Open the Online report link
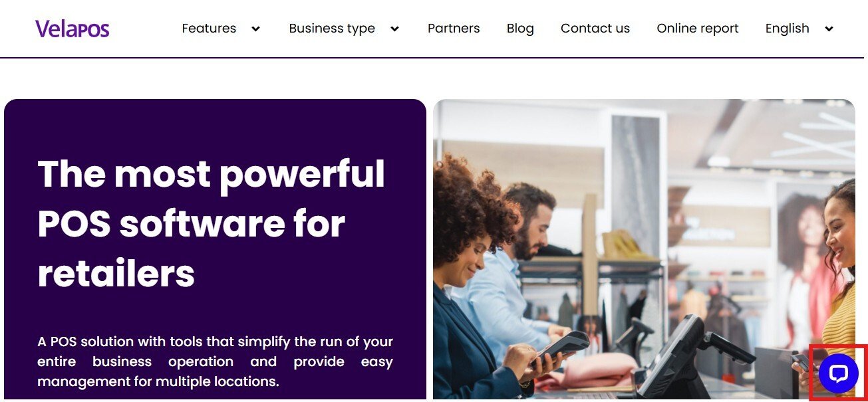This screenshot has width=868, height=402. 698,29
